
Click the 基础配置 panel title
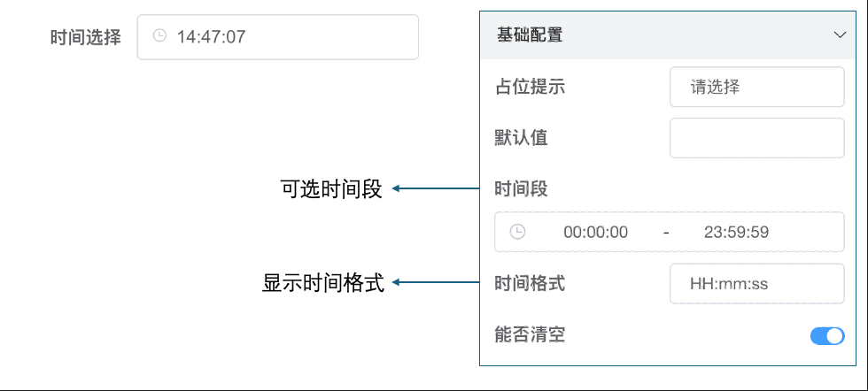pos(530,35)
